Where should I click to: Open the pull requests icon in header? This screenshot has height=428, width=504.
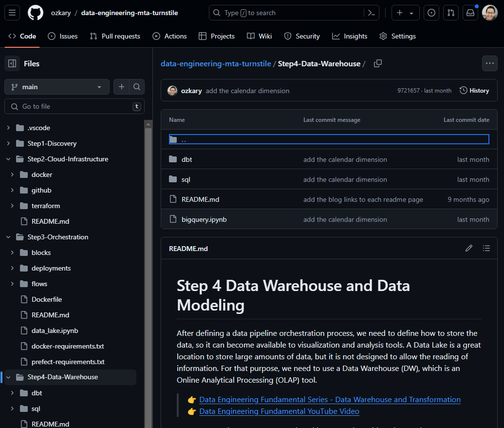click(451, 13)
